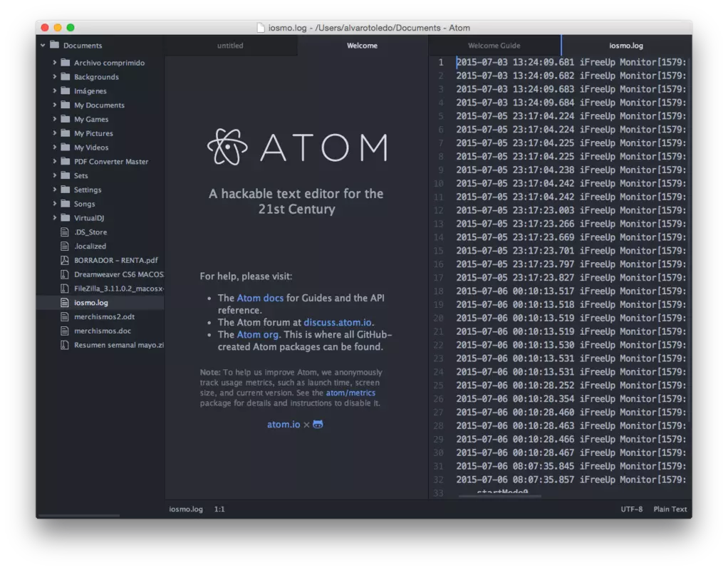Click the document icon in the window title bar
The height and width of the screenshot is (570, 728).
pos(261,28)
